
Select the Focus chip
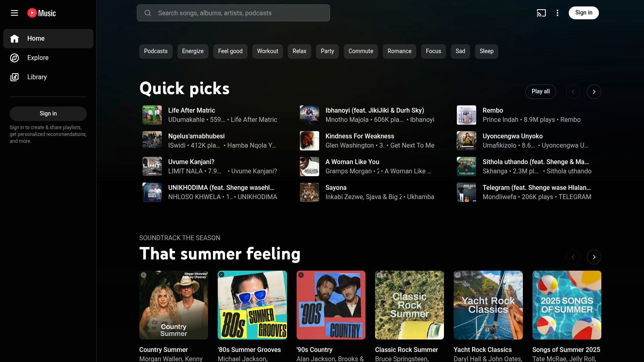click(433, 51)
